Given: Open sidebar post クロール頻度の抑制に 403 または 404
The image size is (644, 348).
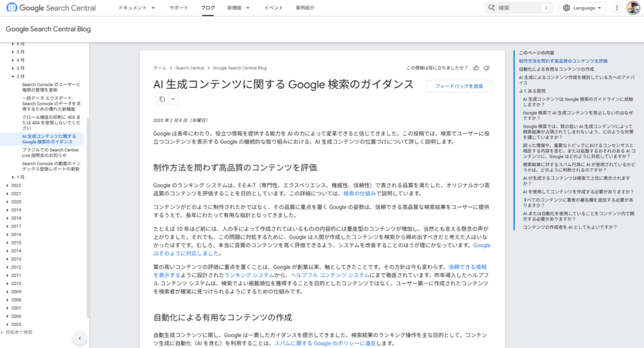Looking at the screenshot, I should pos(51,122).
